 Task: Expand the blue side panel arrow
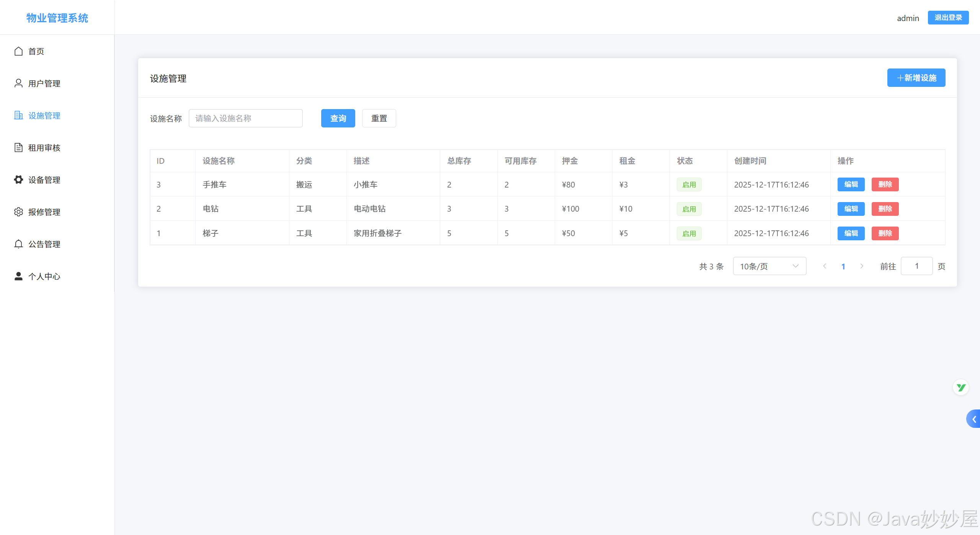(x=973, y=419)
